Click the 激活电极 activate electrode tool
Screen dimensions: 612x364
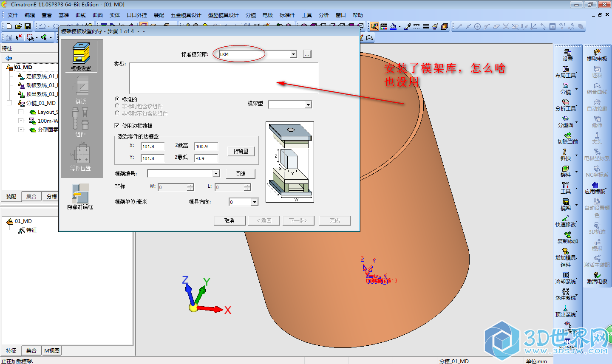coord(597,278)
